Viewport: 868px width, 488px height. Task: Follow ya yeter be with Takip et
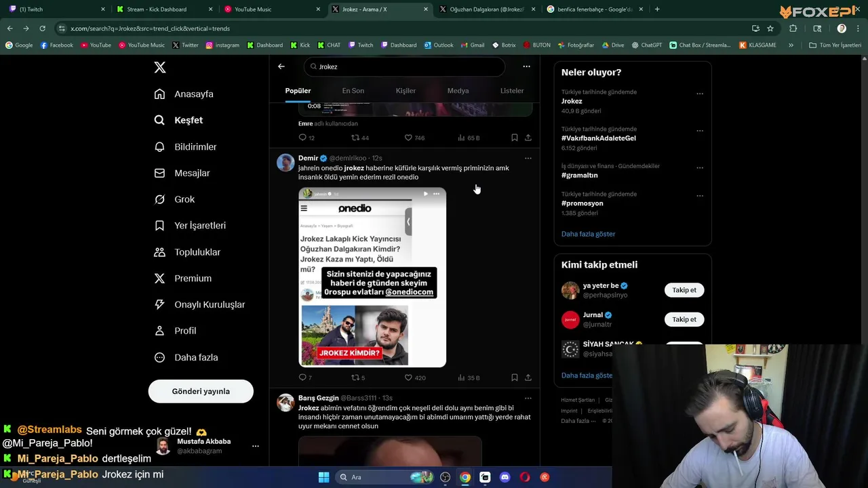click(684, 290)
